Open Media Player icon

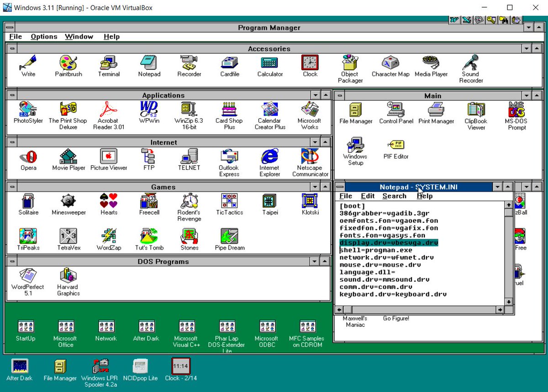(x=431, y=66)
